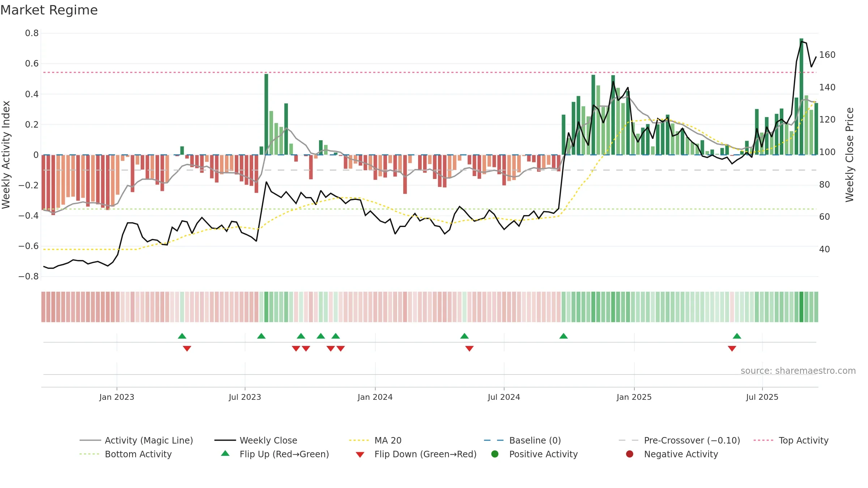The height and width of the screenshot is (488, 868).
Task: Click the 160 price axis tick label
Action: click(x=827, y=55)
